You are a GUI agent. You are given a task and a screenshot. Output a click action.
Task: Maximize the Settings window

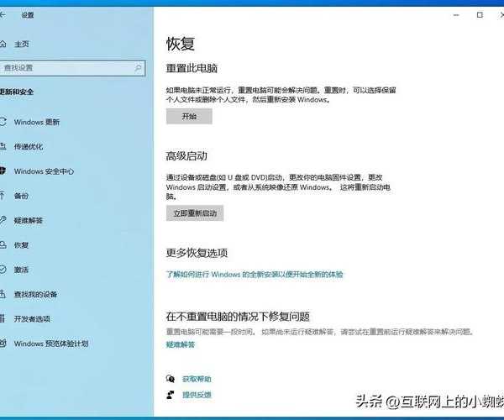480,15
